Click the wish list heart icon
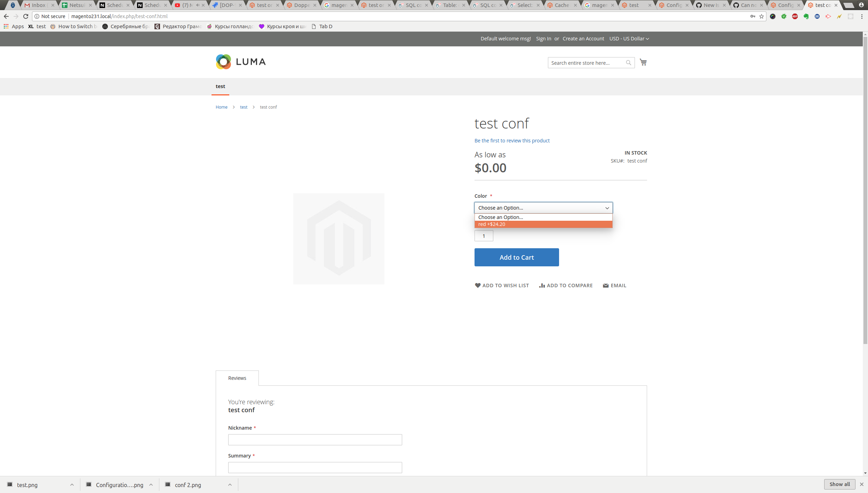Viewport: 868px width, 493px height. click(478, 285)
